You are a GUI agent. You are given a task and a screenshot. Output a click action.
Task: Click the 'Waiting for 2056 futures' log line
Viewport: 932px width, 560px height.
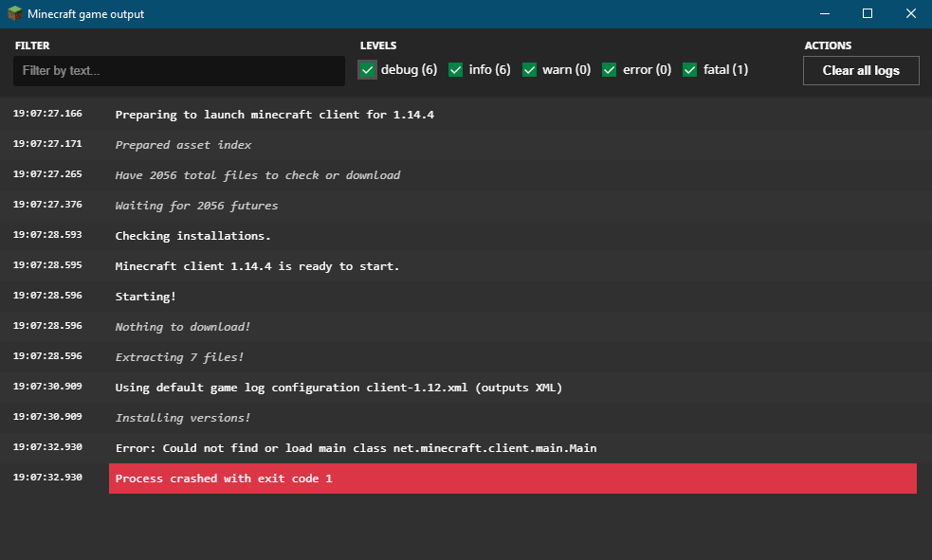click(x=196, y=206)
